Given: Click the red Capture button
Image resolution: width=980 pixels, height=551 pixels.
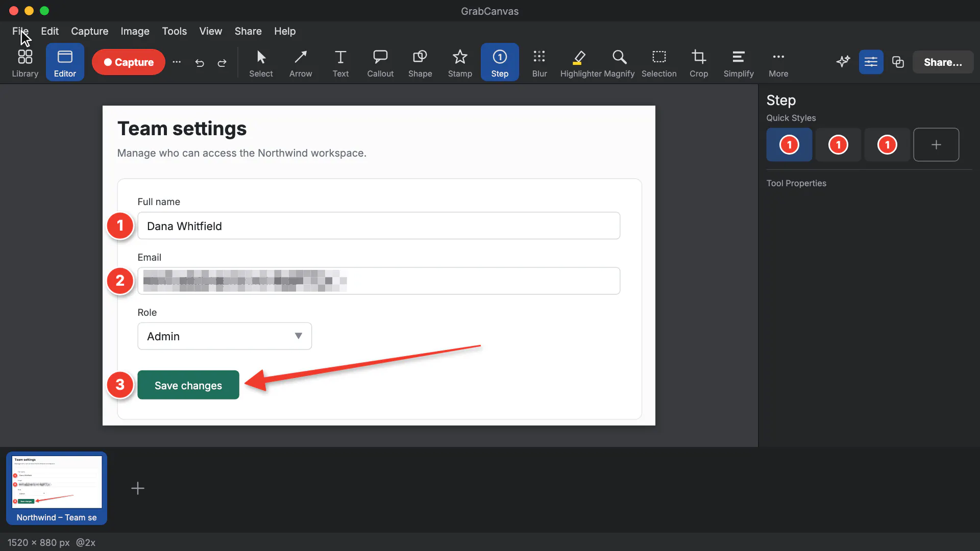Looking at the screenshot, I should (129, 62).
